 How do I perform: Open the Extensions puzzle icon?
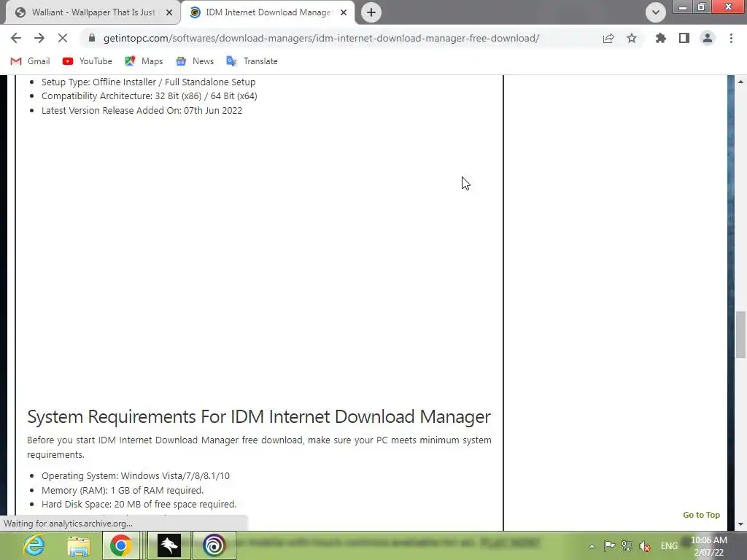pos(661,38)
